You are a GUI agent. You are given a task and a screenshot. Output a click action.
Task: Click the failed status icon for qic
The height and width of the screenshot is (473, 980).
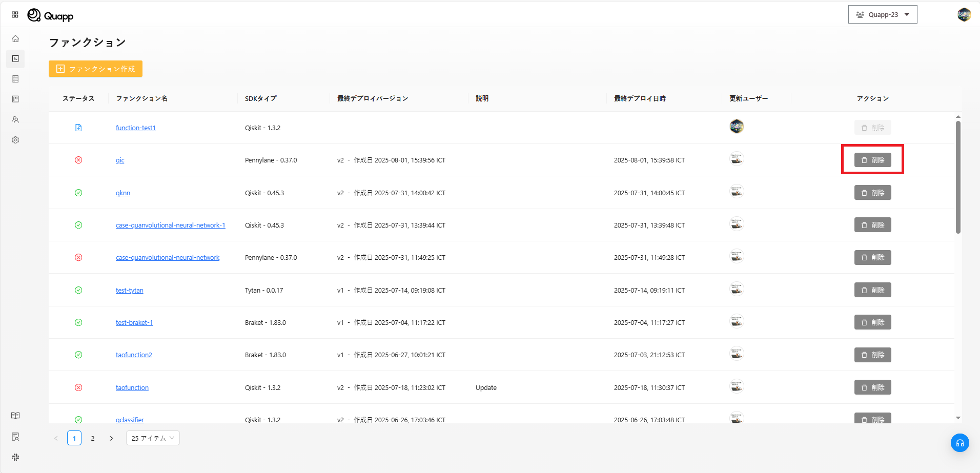[x=78, y=160]
